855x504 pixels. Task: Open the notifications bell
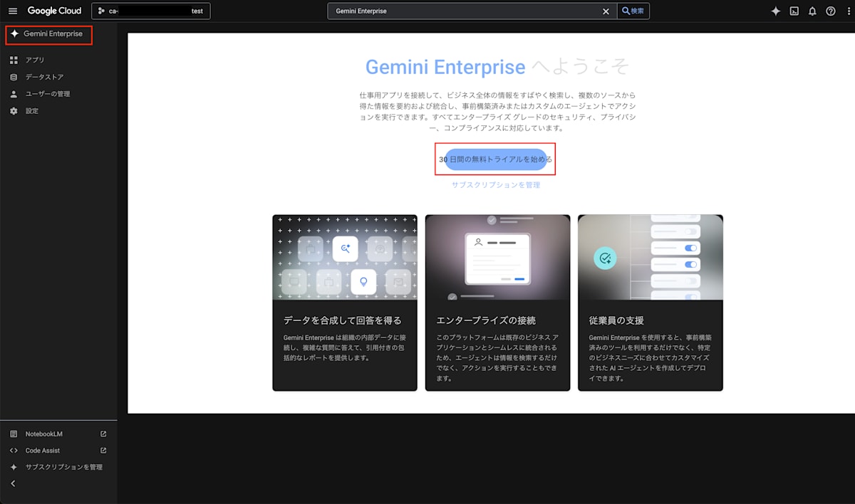[812, 11]
